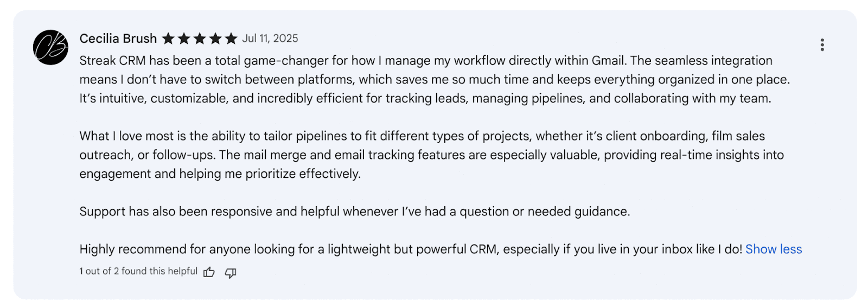Image resolution: width=868 pixels, height=308 pixels.
Task: Click the first rating star
Action: pos(168,39)
